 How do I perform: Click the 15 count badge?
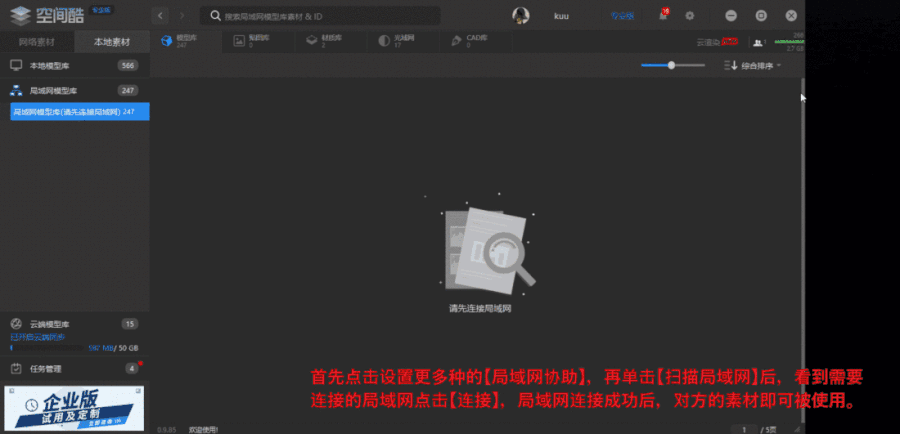pos(130,324)
